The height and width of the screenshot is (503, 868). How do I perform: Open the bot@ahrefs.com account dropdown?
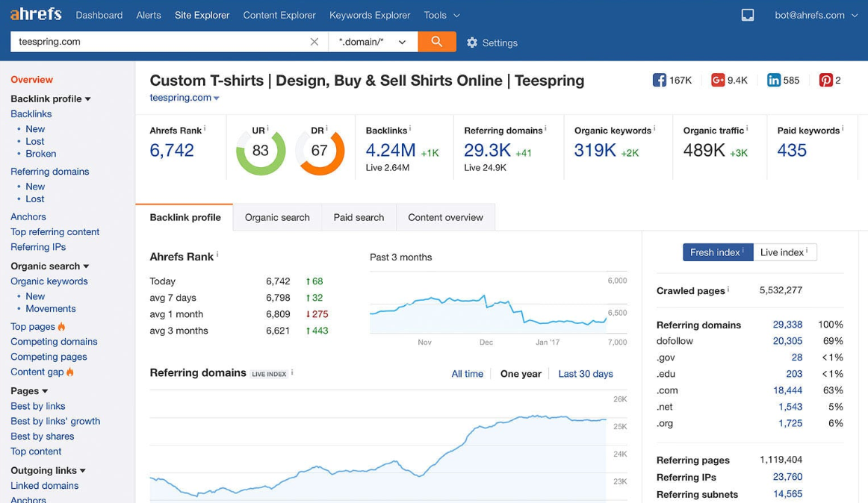point(816,15)
